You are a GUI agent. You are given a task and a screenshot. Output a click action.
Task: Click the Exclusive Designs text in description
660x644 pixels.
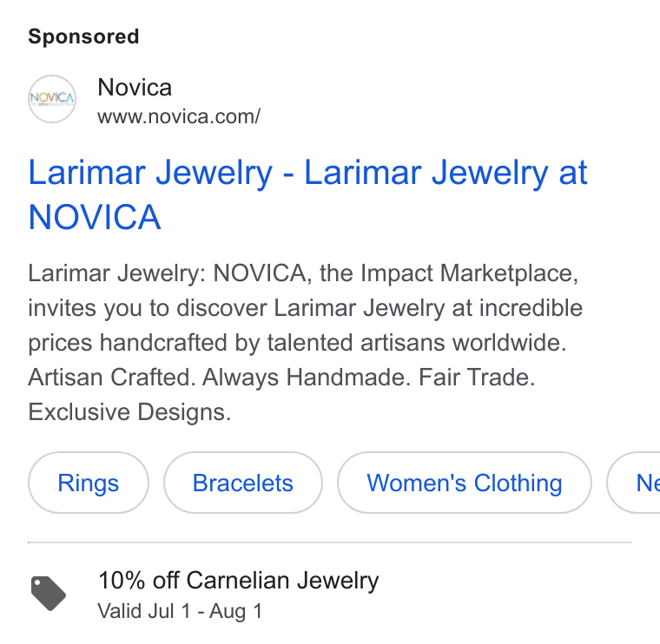(x=129, y=411)
